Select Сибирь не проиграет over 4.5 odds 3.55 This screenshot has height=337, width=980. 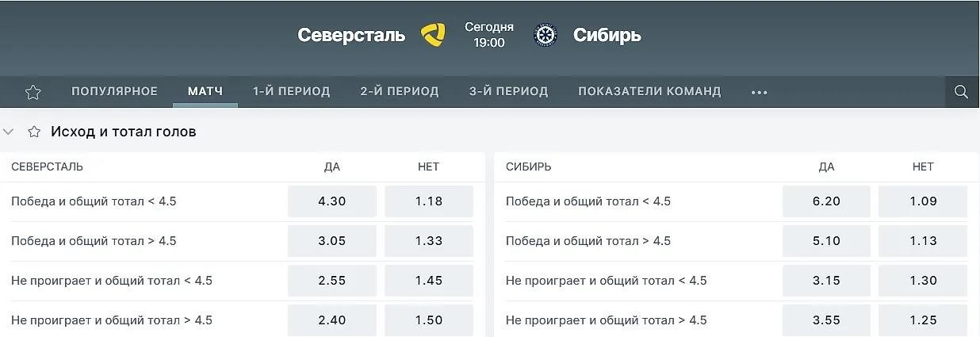click(x=826, y=320)
